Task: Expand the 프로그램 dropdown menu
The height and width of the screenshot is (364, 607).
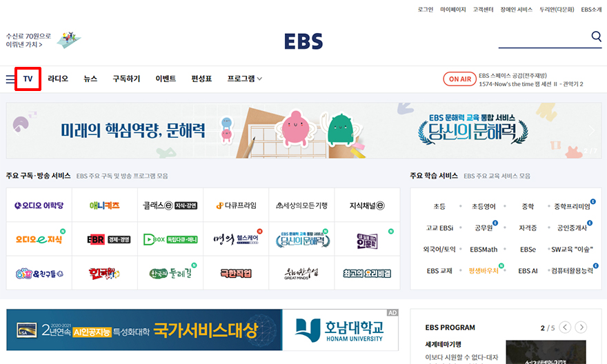Action: pos(245,79)
